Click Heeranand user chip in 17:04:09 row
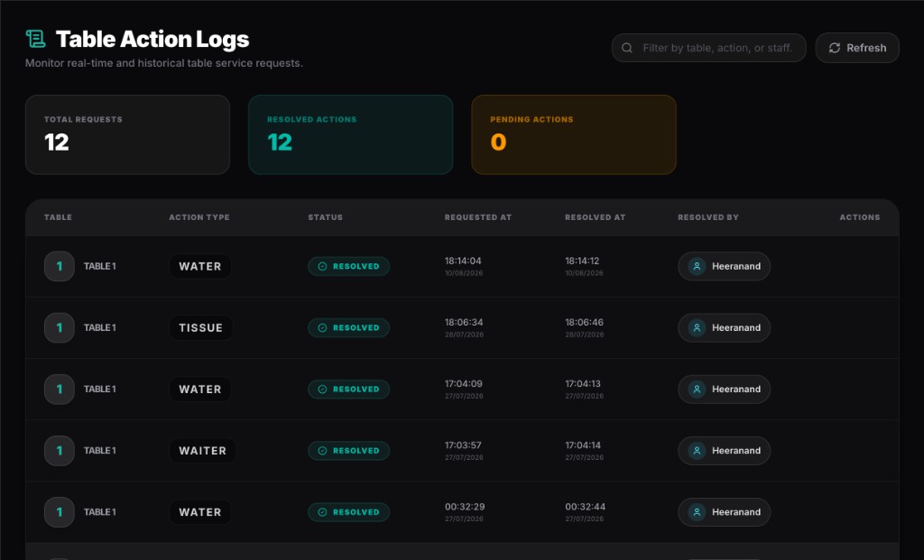Viewport: 924px width, 560px height. pyautogui.click(x=724, y=390)
